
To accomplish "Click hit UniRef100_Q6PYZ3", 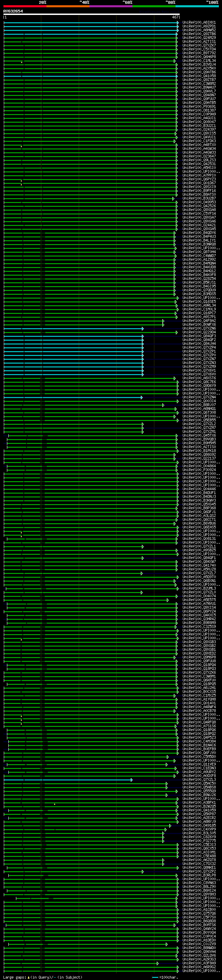I will point(199,179).
